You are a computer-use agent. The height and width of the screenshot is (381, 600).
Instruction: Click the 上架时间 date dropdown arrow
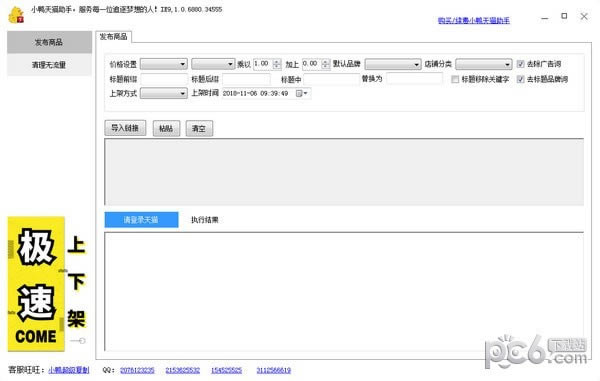[305, 93]
